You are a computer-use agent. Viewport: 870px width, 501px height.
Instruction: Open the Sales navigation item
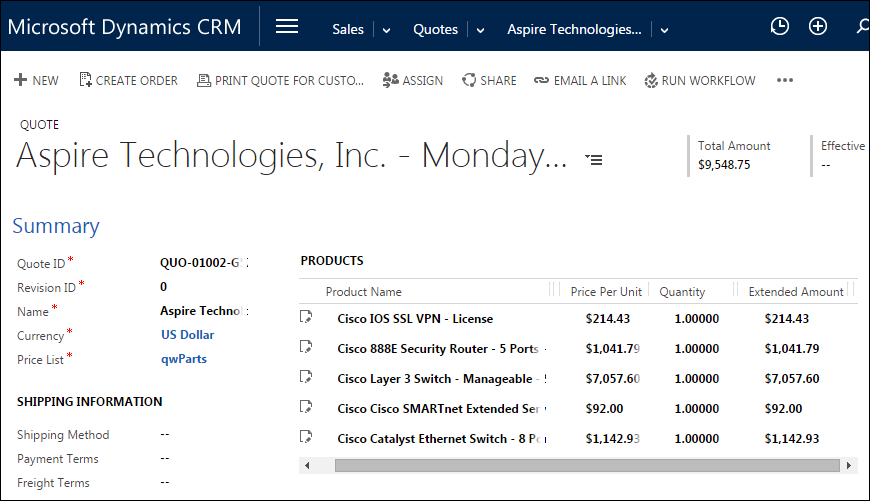(348, 29)
